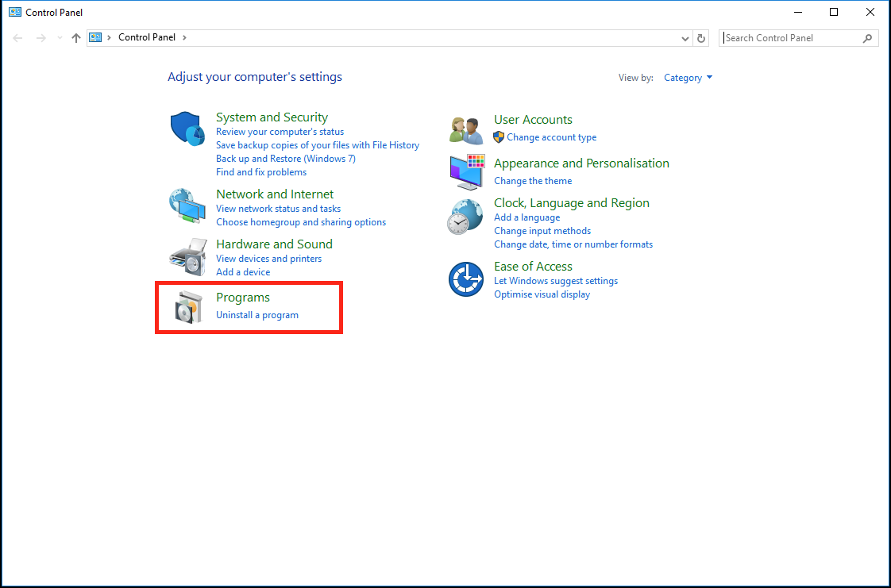The width and height of the screenshot is (891, 588).
Task: Click the Control Panel icon in the address bar
Action: (x=95, y=37)
